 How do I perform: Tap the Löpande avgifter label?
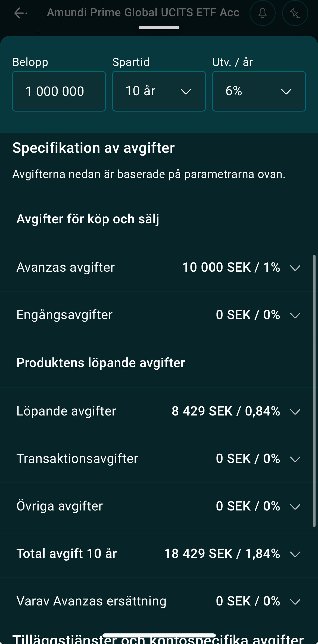click(66, 411)
